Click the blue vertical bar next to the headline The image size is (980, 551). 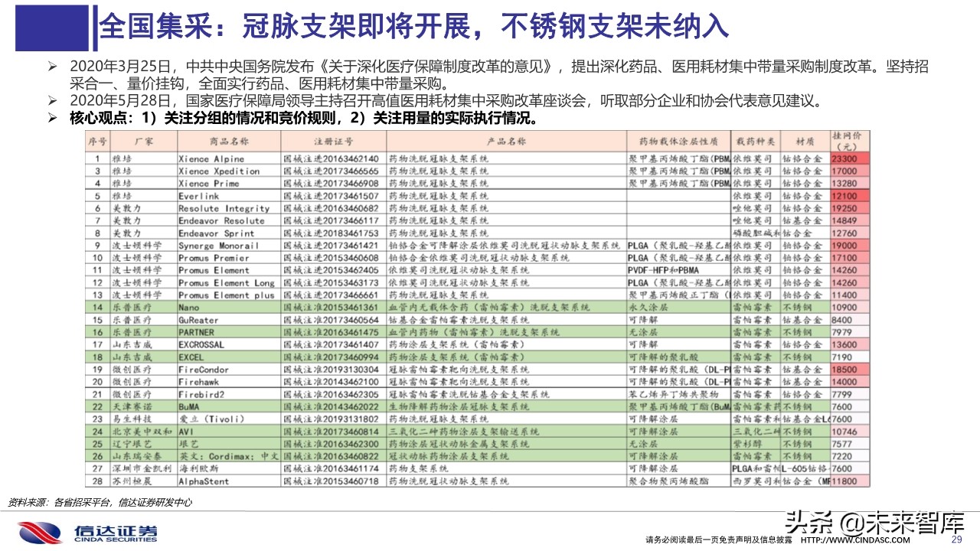coord(94,24)
